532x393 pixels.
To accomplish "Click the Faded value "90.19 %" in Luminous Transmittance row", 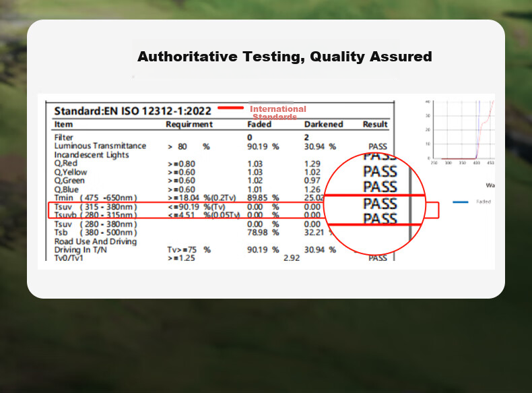I will 263,147.
